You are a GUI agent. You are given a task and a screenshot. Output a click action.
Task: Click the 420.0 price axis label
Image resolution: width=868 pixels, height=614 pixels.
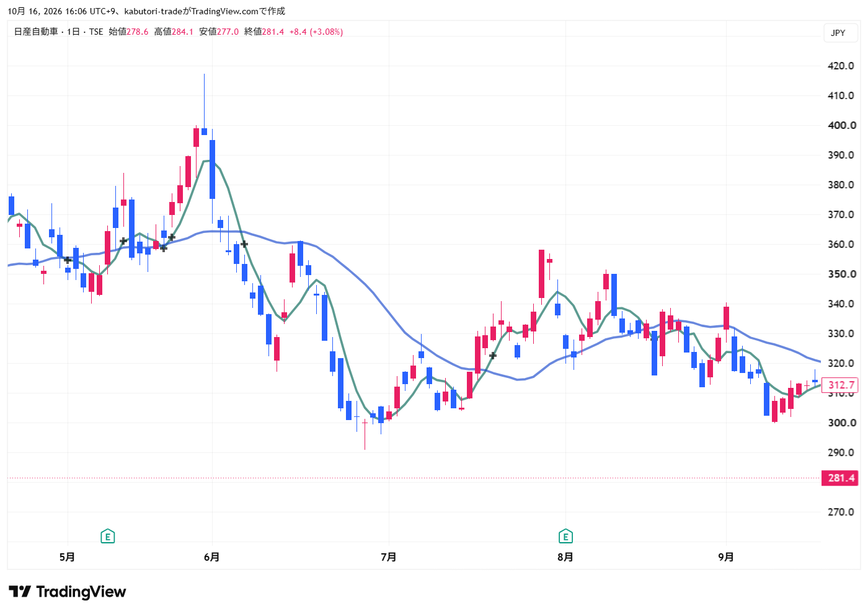[x=841, y=66]
